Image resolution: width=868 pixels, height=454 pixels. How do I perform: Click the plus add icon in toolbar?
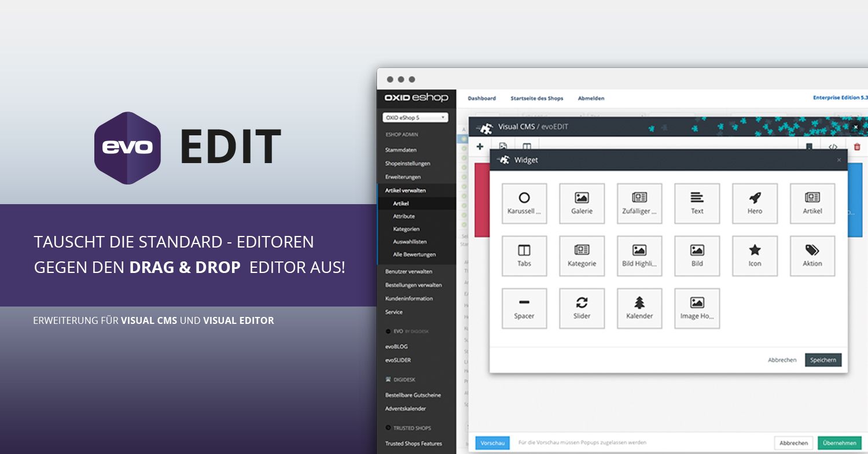tap(480, 146)
